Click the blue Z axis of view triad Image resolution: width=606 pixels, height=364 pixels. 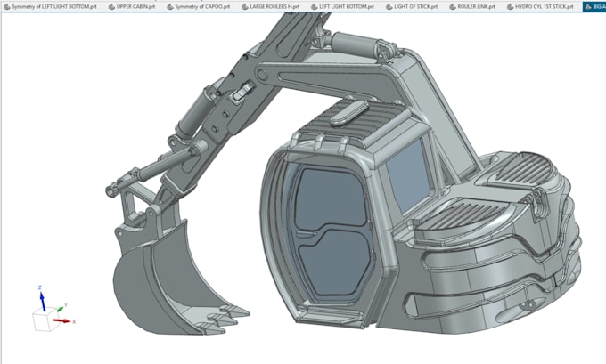click(x=42, y=300)
